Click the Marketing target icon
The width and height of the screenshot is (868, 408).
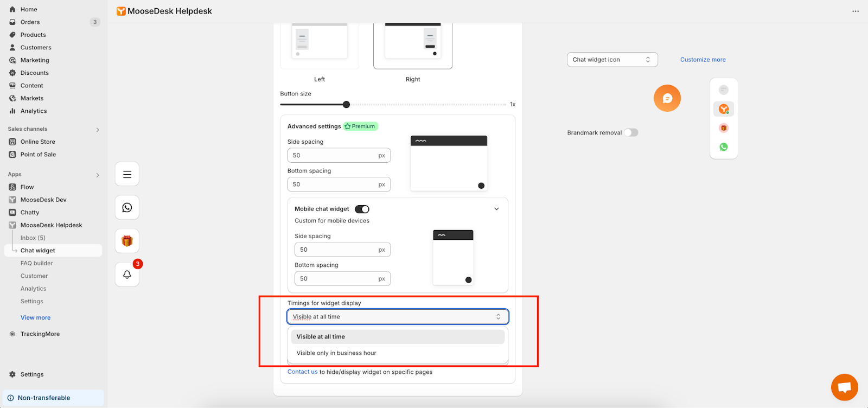(12, 60)
